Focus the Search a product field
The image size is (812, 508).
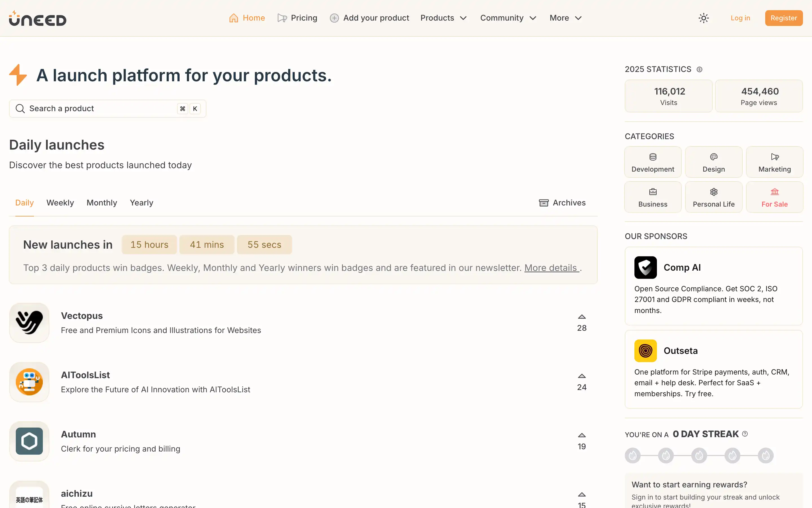[x=107, y=109]
